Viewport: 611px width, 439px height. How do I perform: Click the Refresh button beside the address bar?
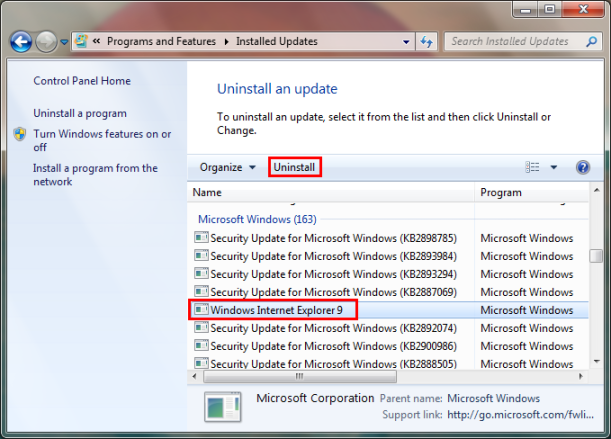click(426, 41)
